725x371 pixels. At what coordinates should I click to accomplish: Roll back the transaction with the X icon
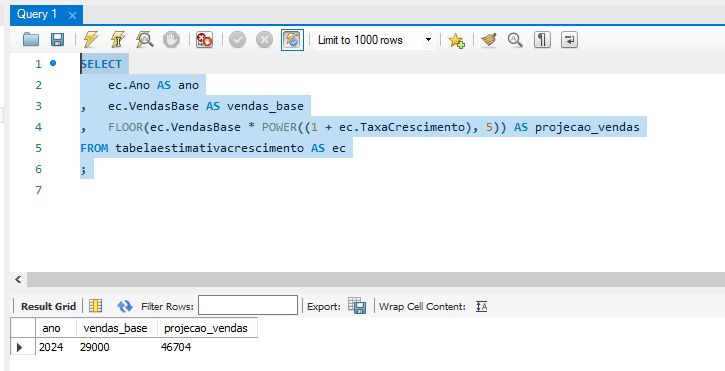264,40
